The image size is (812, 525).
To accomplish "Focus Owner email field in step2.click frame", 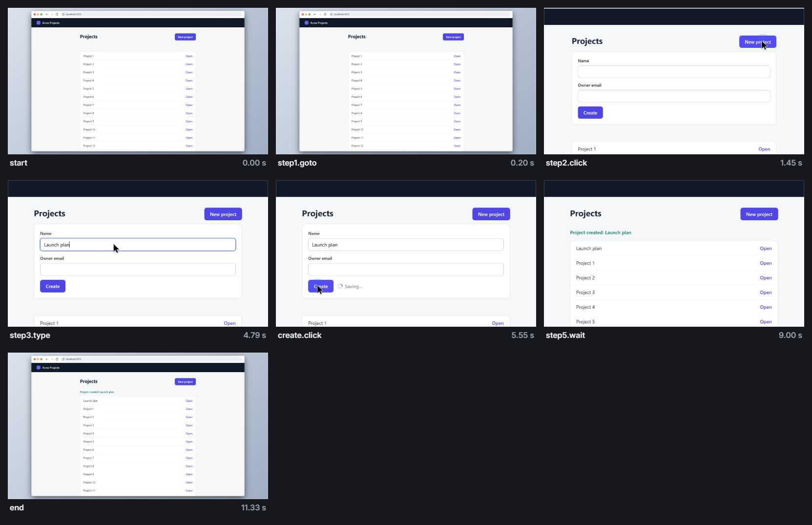I will click(x=674, y=96).
